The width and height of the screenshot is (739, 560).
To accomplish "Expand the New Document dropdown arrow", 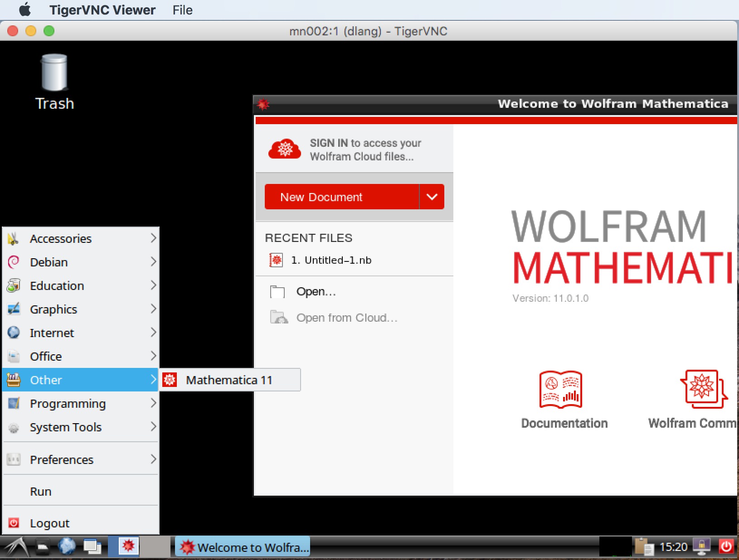I will click(432, 197).
